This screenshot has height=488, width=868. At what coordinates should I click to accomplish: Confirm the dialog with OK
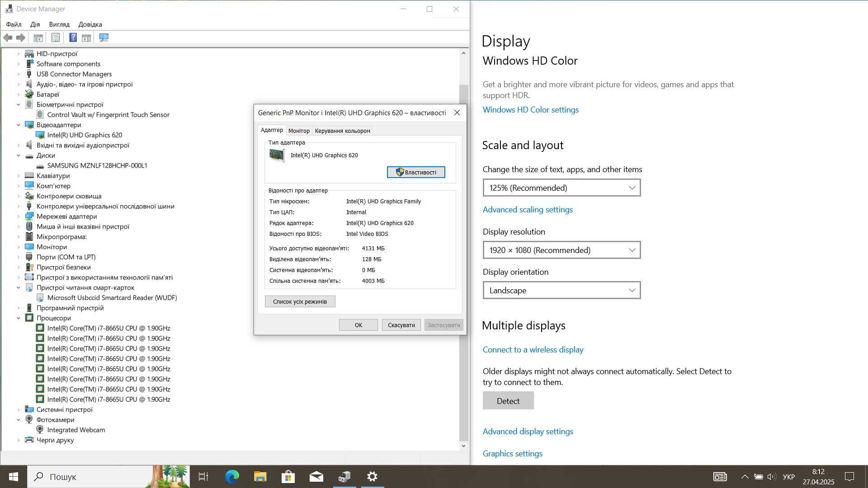(359, 325)
